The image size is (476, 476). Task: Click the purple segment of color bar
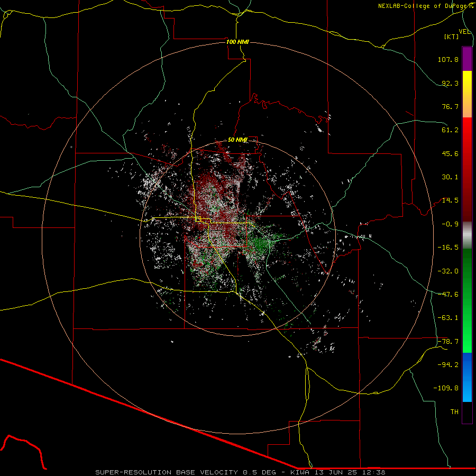tap(467, 59)
